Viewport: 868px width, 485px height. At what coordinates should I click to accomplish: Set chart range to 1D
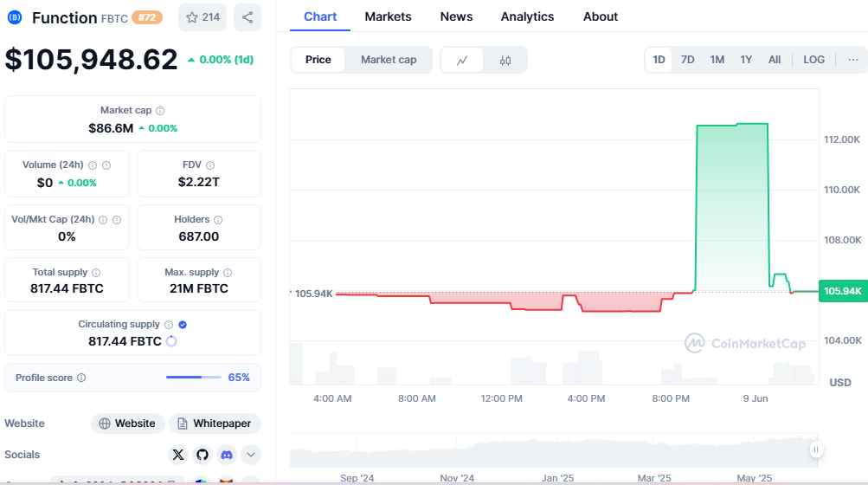click(x=659, y=60)
